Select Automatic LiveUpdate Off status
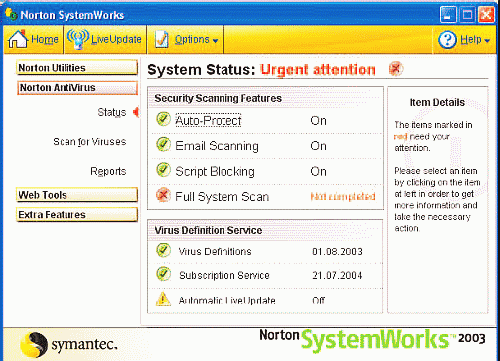 pos(319,300)
